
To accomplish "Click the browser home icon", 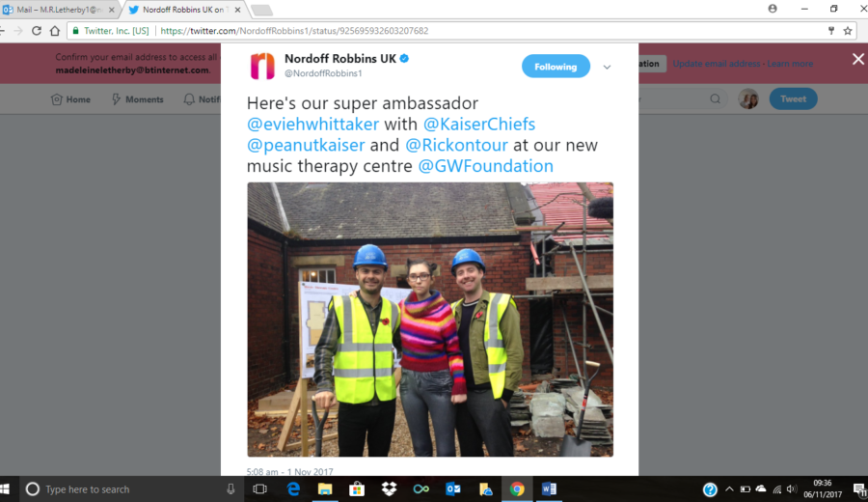I will pyautogui.click(x=54, y=31).
